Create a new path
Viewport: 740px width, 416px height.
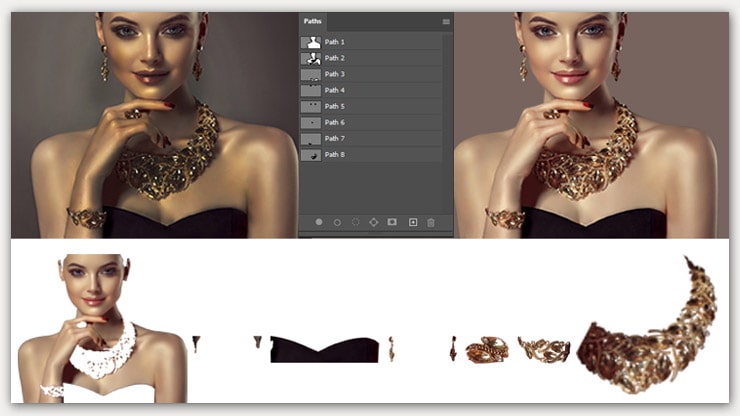[412, 222]
